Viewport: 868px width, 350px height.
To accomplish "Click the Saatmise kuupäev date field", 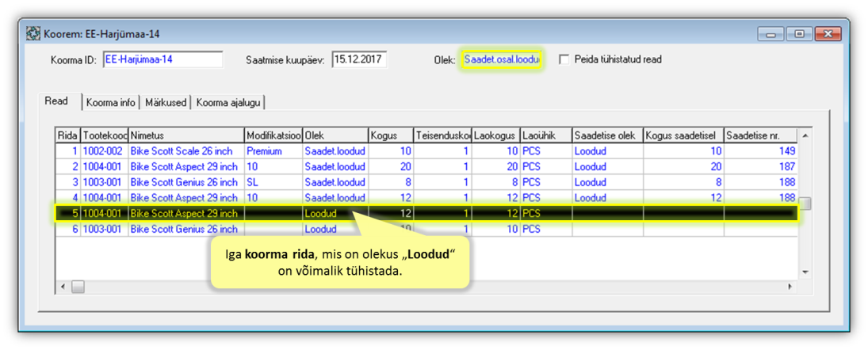I will (358, 59).
